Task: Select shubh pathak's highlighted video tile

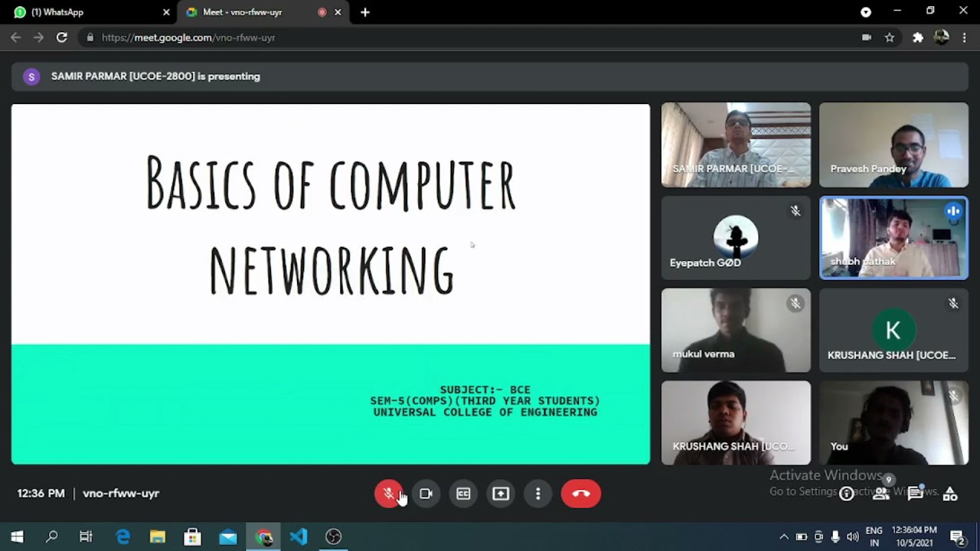Action: [x=893, y=238]
